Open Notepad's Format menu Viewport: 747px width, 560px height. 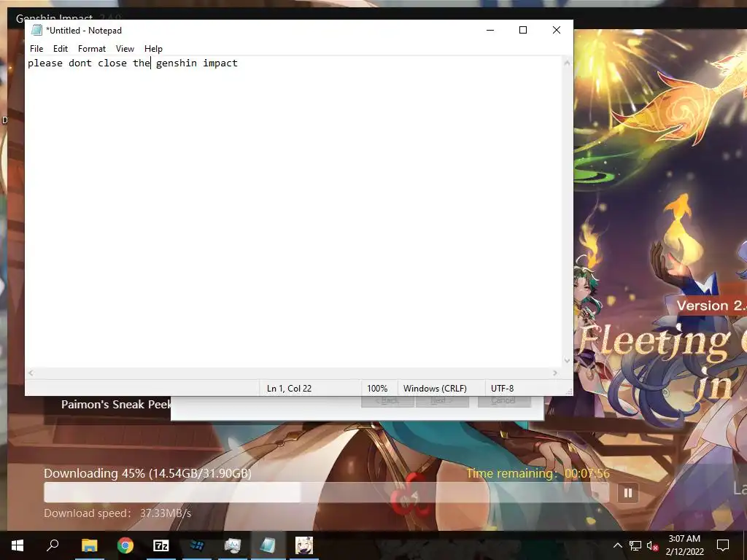(91, 49)
